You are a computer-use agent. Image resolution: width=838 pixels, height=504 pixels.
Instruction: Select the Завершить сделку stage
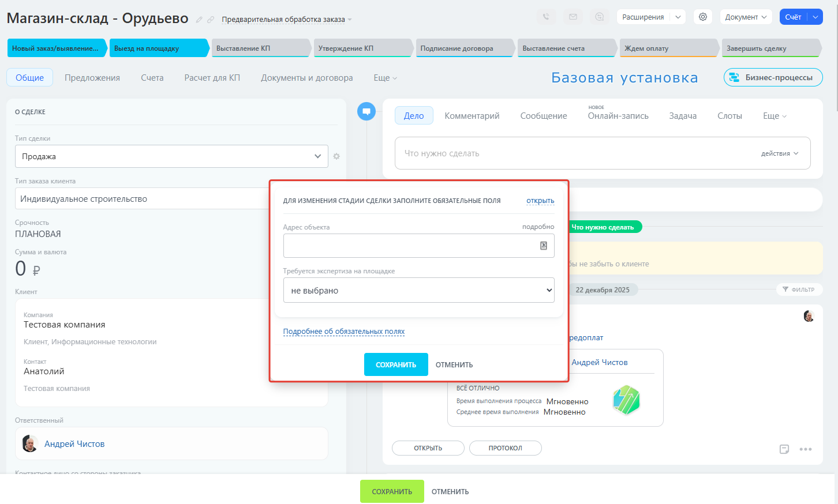(772, 48)
